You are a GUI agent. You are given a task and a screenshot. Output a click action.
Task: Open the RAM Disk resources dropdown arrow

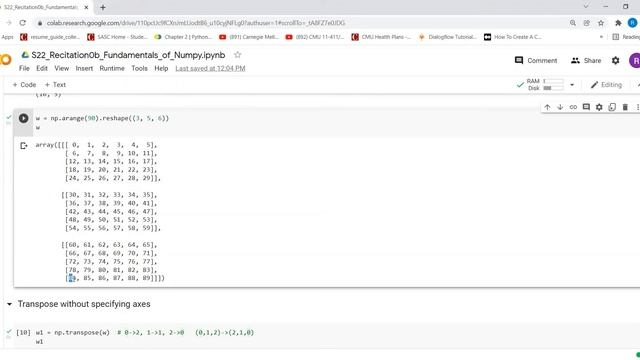tap(572, 85)
